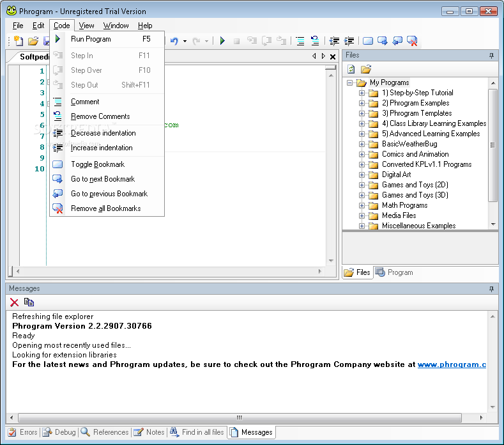This screenshot has height=445, width=504.
Task: Open the Edit menu
Action: pyautogui.click(x=38, y=26)
